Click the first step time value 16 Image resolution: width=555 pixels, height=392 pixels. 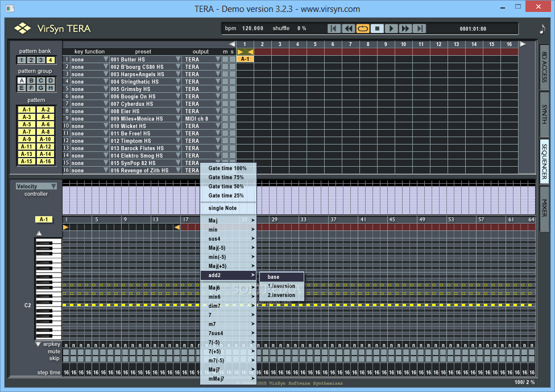point(66,373)
